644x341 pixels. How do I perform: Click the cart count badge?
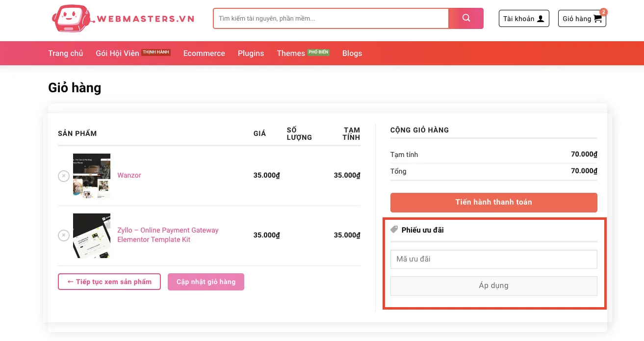[603, 12]
